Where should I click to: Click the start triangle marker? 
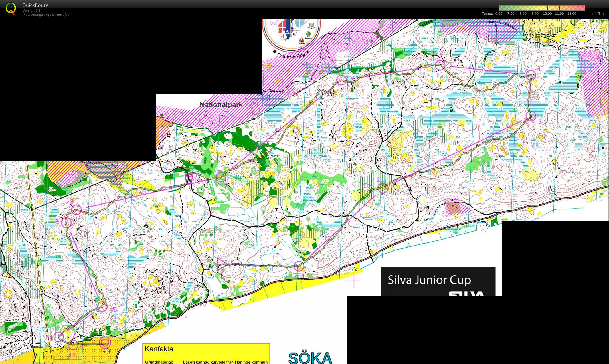coord(222,264)
